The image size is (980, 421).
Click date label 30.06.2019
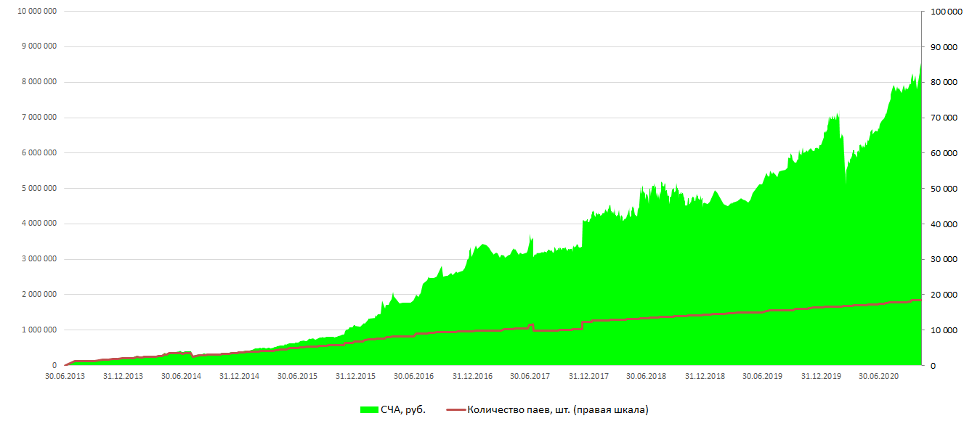pyautogui.click(x=763, y=377)
